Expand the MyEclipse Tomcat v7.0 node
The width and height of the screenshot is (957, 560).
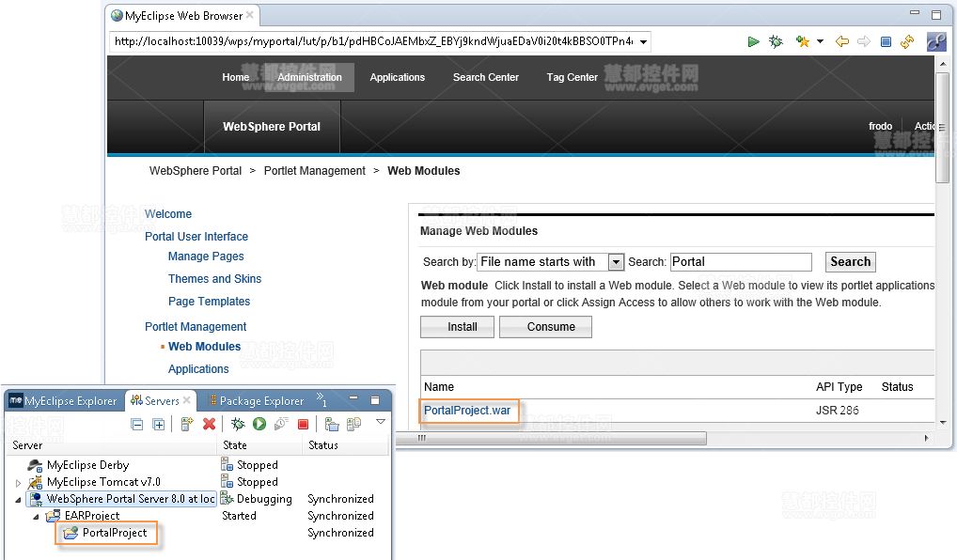tap(18, 483)
